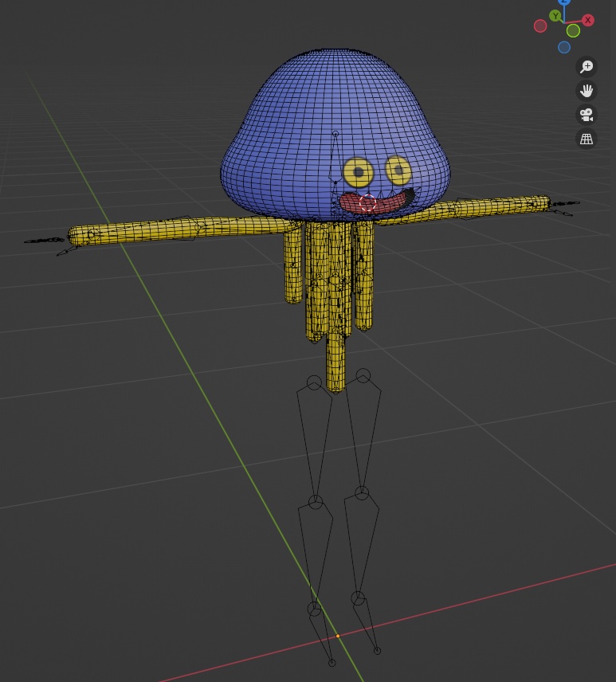The height and width of the screenshot is (682, 616).
Task: Toggle the camera view button
Action: [587, 115]
